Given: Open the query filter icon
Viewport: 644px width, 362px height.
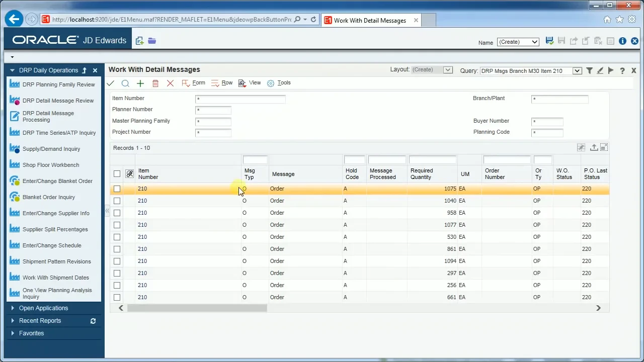Looking at the screenshot, I should [589, 71].
